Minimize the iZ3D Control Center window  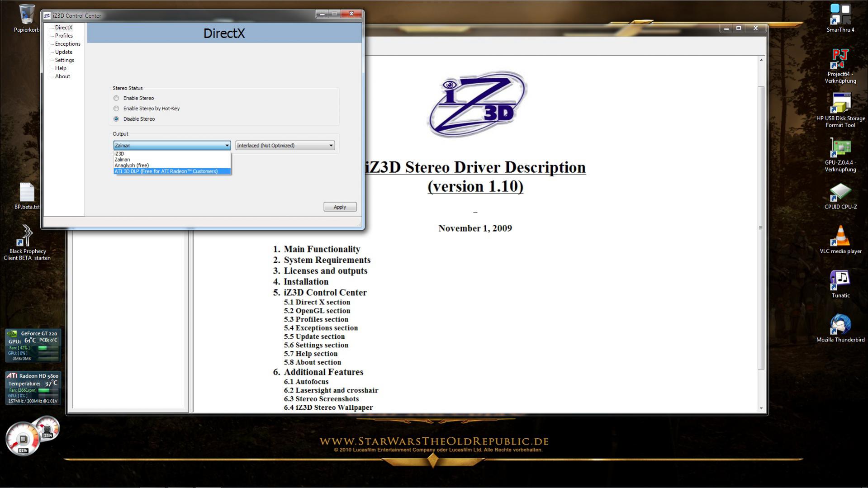322,14
